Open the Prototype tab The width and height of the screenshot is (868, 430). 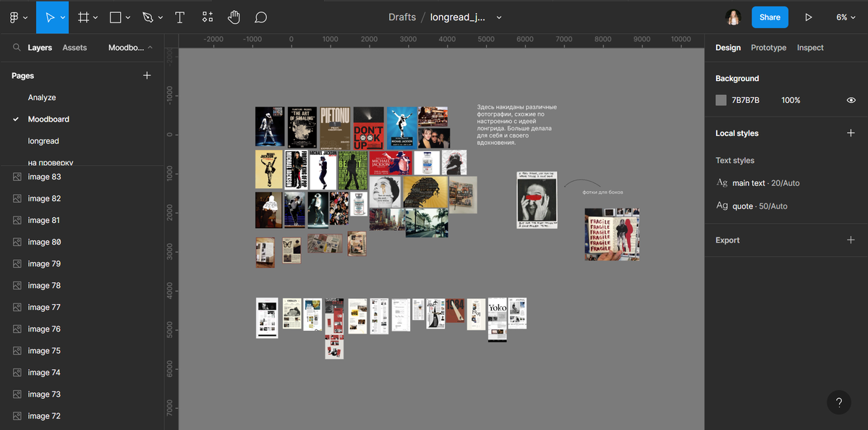pos(768,48)
